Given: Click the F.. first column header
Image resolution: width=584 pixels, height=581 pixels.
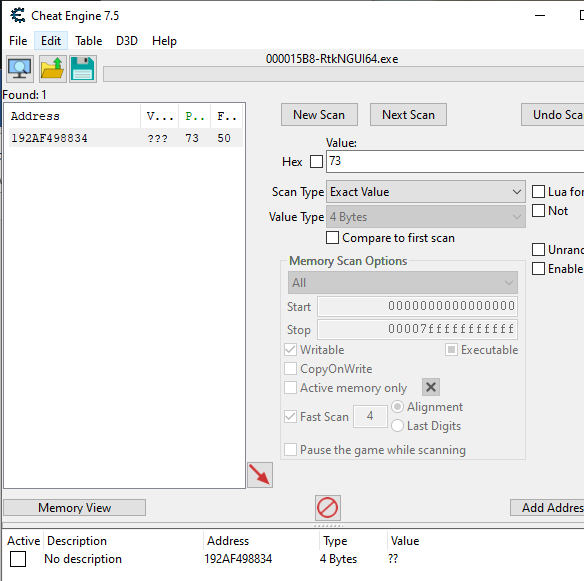Looking at the screenshot, I should point(227,116).
